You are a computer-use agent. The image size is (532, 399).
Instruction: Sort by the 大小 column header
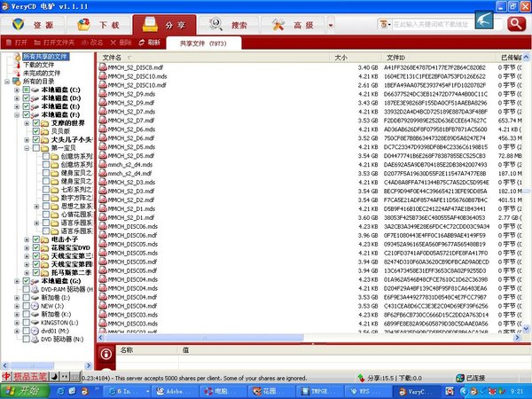click(x=356, y=58)
